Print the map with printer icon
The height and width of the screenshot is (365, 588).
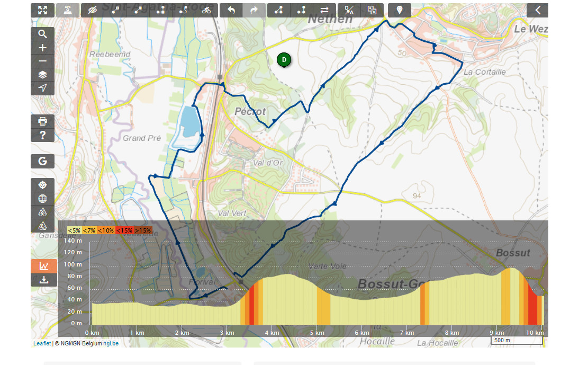click(42, 121)
